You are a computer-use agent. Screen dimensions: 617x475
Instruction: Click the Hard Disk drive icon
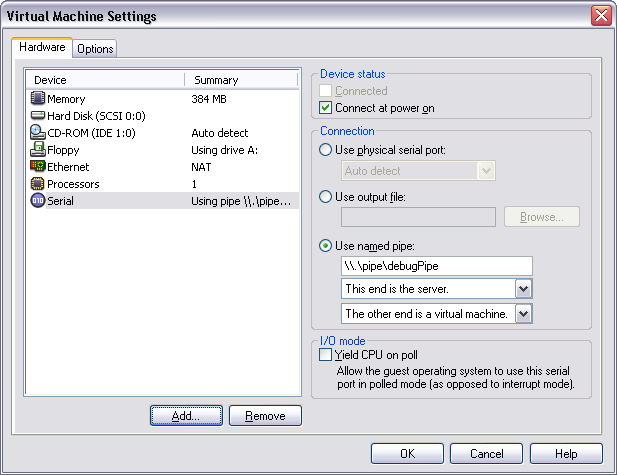point(38,115)
